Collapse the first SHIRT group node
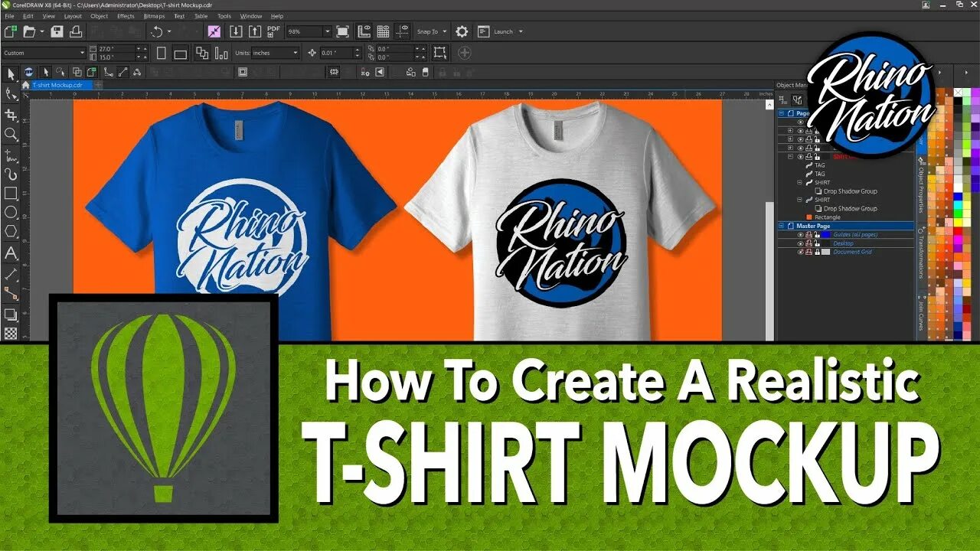Screen dimensions: 980x551 (x=799, y=183)
